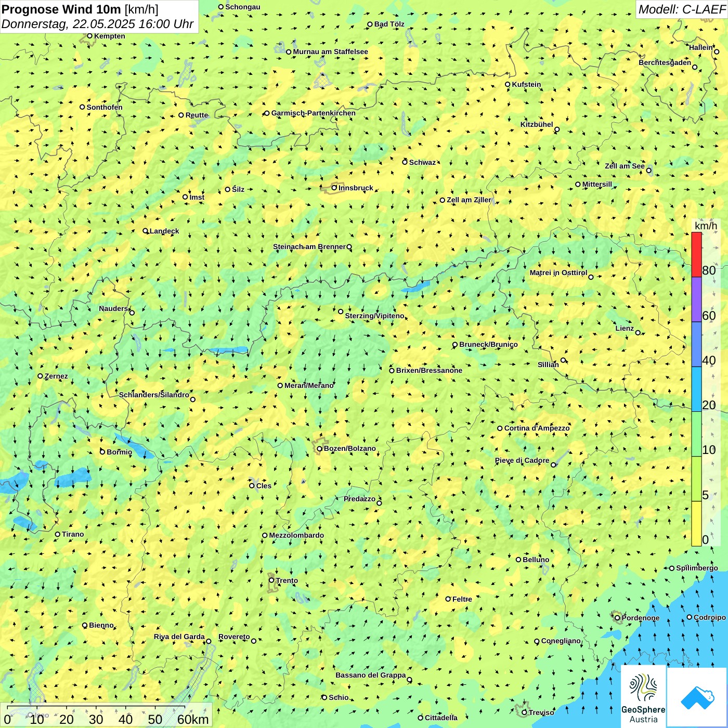Click the Bozen/Bolzano city label
Viewport: 728px width, 728px height.
click(350, 448)
